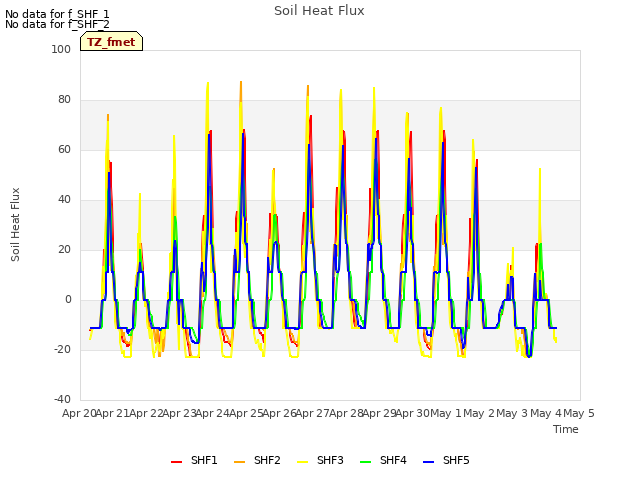Click the yellow SHF3 legend swatch
Screen dimensions: 640x480
click(x=302, y=462)
